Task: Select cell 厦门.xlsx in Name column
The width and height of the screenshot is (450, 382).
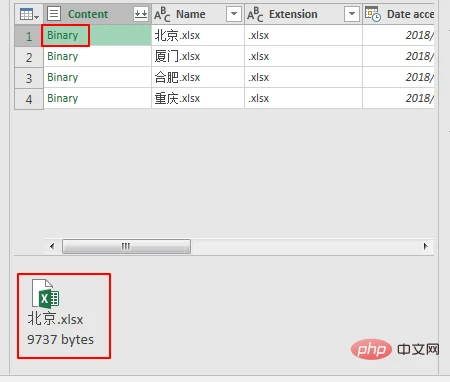Action: pyautogui.click(x=198, y=56)
